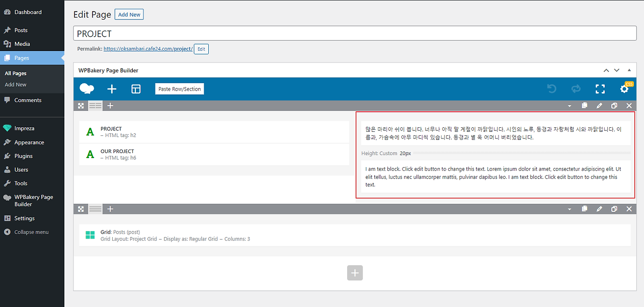This screenshot has height=307, width=644.
Task: Open the oksambari.cafe24.com/project permalink
Action: tap(148, 49)
